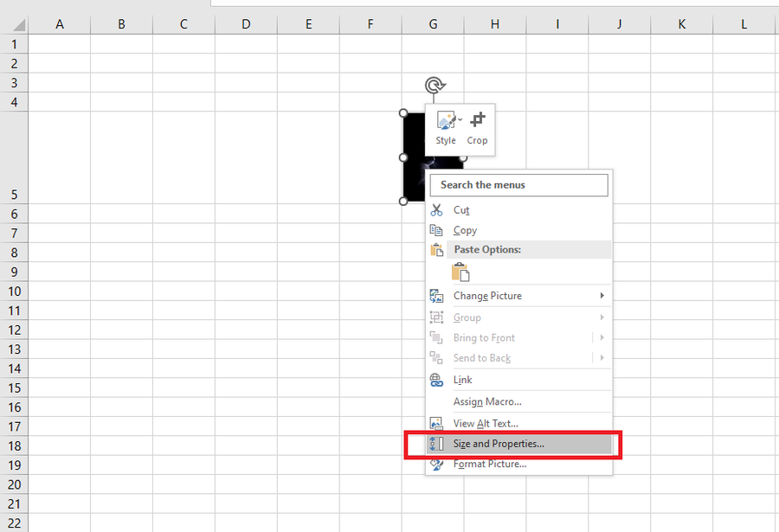
Task: Click the View Alt Text icon
Action: tap(436, 423)
